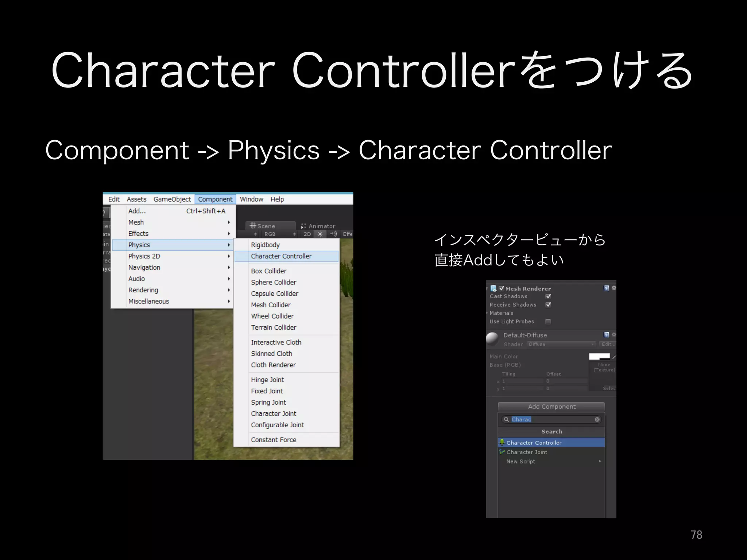Toggle scene audio speaker icon

pyautogui.click(x=333, y=234)
